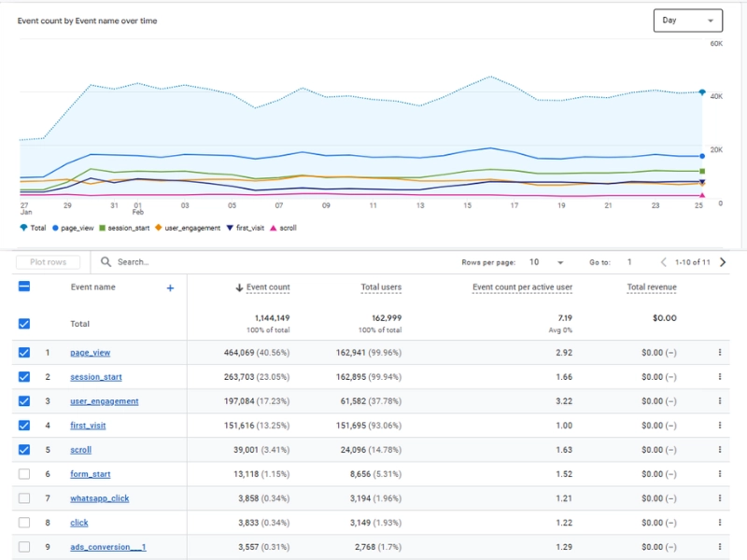This screenshot has width=747, height=560.
Task: Open three-dot menu for scroll row
Action: point(720,450)
